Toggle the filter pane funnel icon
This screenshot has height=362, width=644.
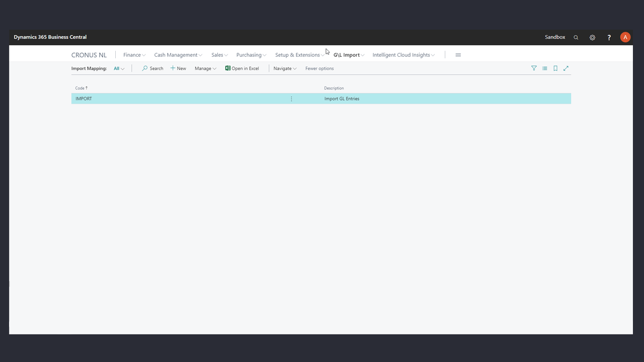[534, 68]
